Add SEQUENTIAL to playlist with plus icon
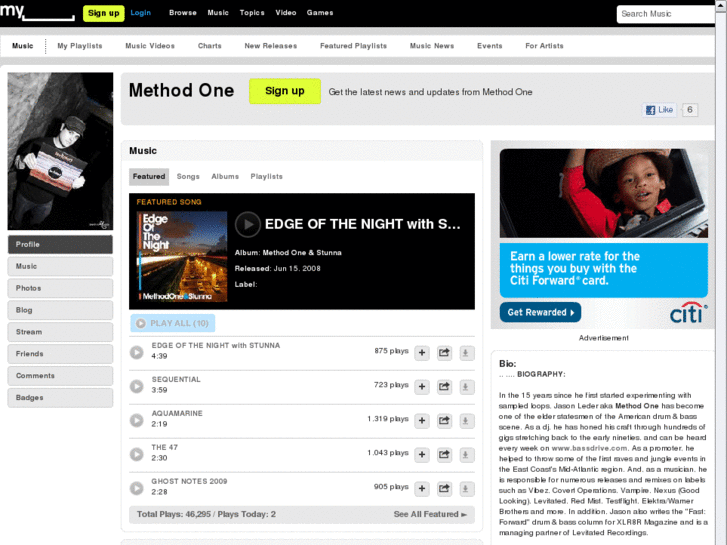 tap(422, 387)
